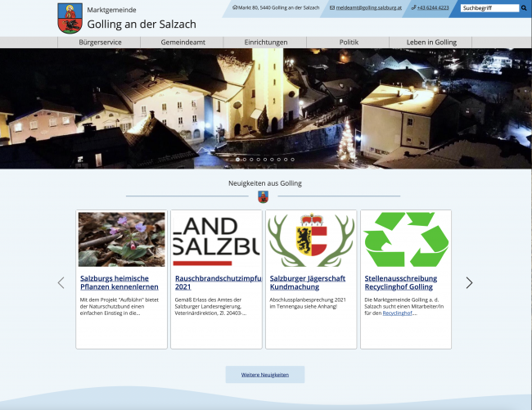Click the home address icon in header
The width and height of the screenshot is (532, 410).
[x=235, y=7]
